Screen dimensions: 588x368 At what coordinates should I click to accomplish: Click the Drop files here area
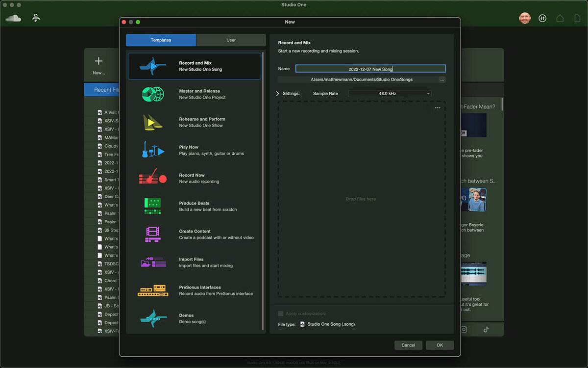(x=361, y=199)
